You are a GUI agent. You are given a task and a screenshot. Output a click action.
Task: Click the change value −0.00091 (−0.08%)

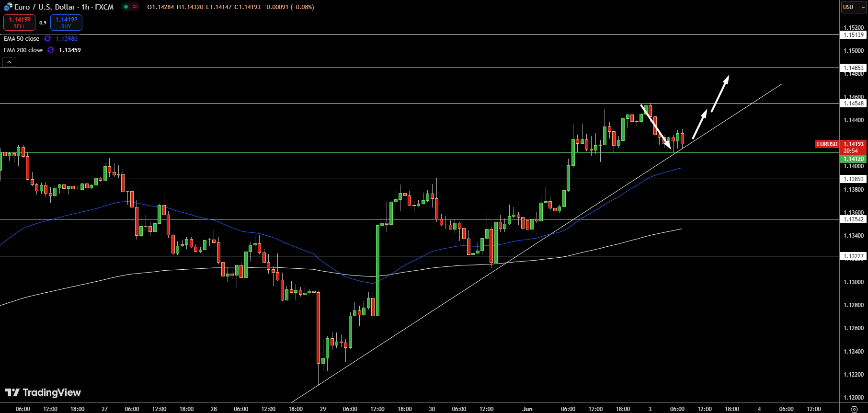point(289,7)
